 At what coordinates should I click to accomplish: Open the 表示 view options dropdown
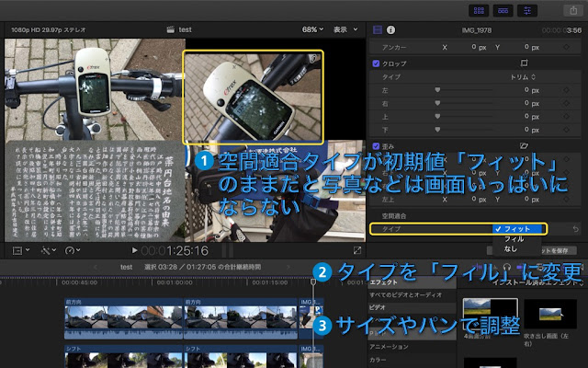[x=345, y=29]
